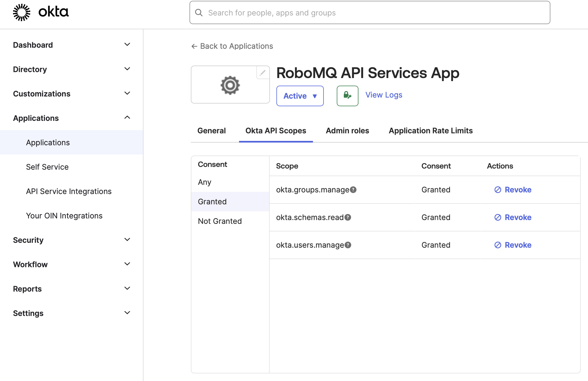
Task: Click the Customizations sidebar label
Action: (42, 93)
